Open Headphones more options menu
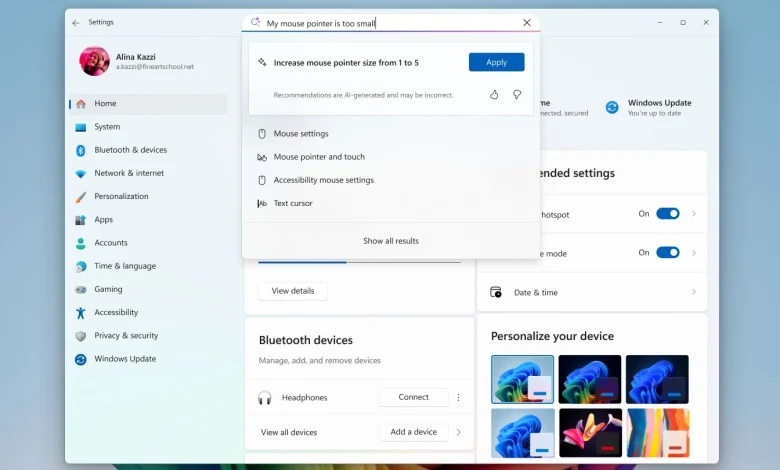Viewport: 780px width, 470px height. click(459, 397)
